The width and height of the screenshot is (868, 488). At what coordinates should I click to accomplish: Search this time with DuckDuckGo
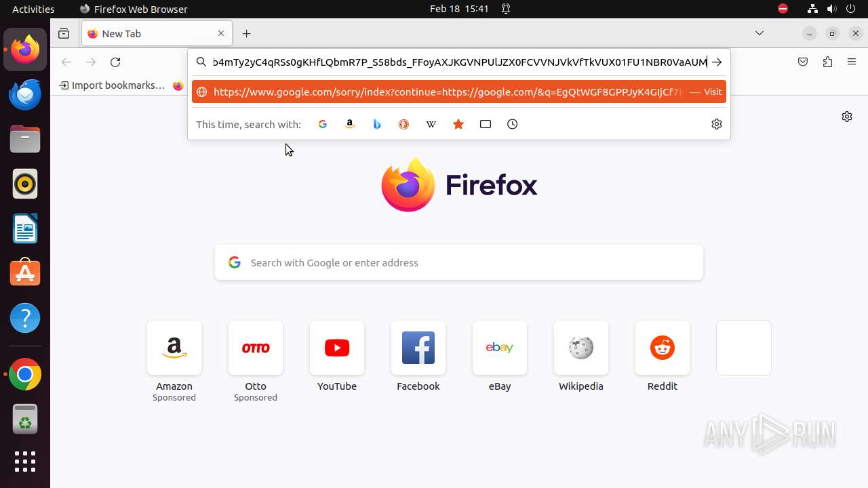coord(404,124)
